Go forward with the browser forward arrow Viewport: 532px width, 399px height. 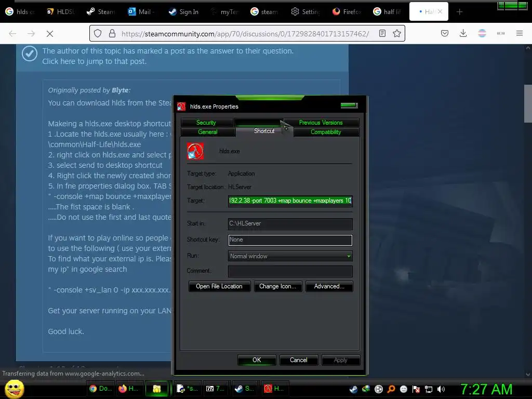pyautogui.click(x=31, y=34)
